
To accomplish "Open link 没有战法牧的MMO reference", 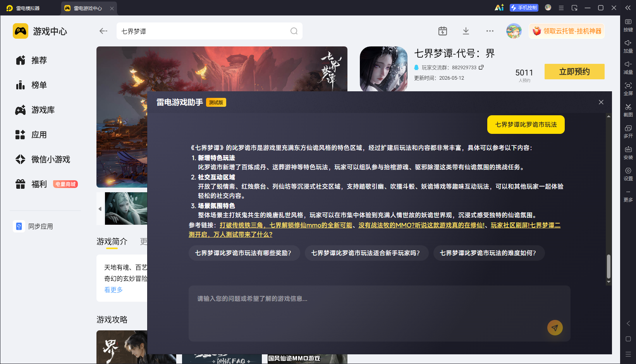I will tap(421, 225).
